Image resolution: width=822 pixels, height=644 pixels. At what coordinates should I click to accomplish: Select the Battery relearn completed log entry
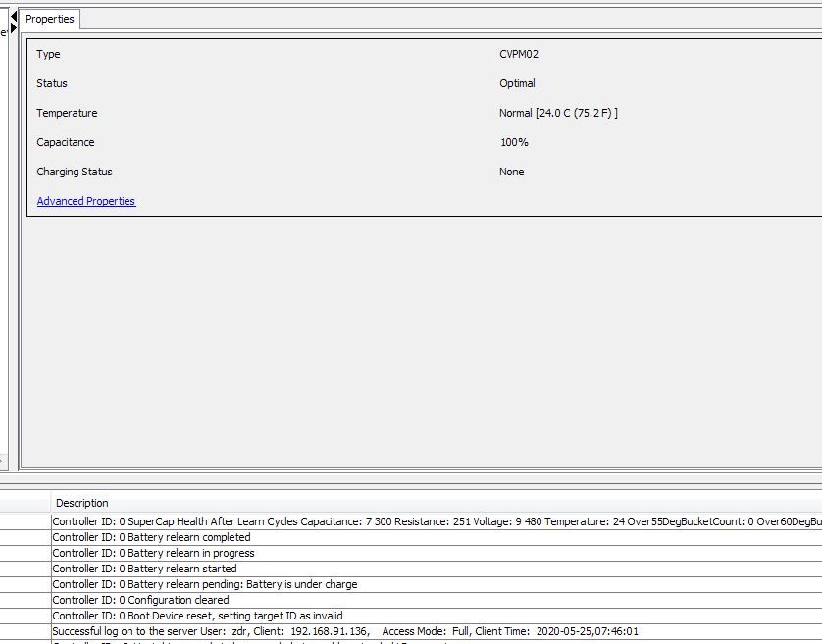(437, 537)
